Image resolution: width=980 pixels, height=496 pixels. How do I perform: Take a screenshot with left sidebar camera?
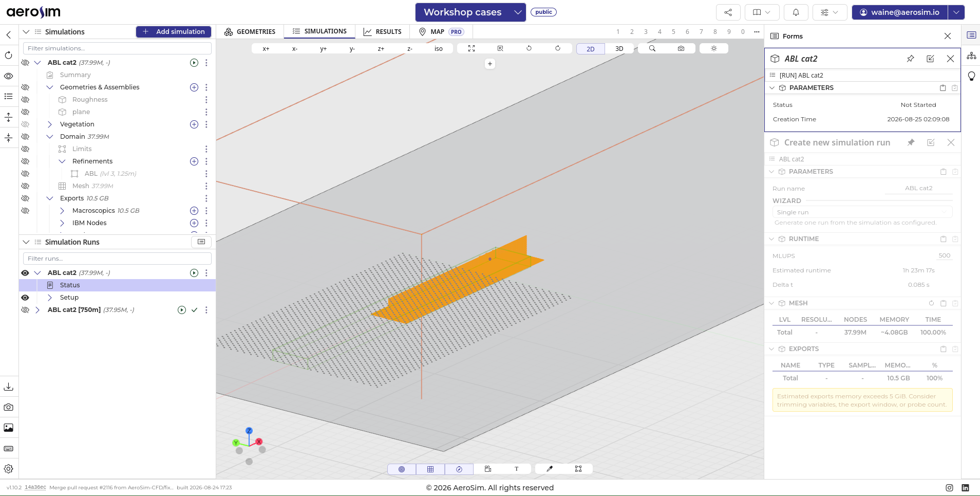tap(9, 407)
